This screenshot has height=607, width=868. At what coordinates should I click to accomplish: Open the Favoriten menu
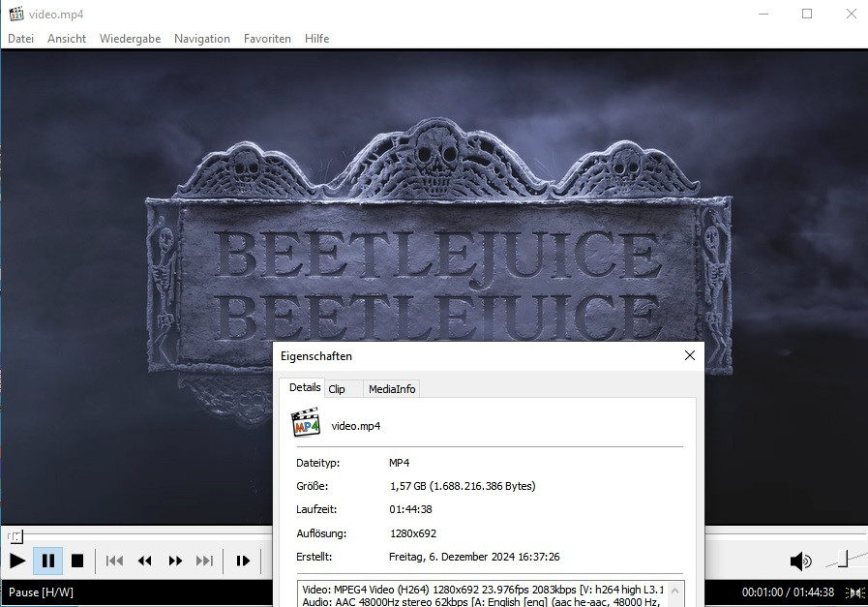tap(267, 39)
